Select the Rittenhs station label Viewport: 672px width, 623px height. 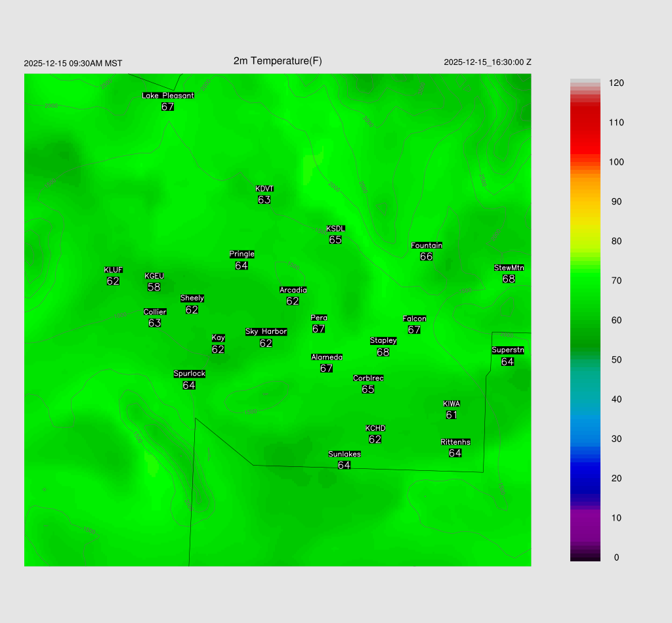(455, 442)
